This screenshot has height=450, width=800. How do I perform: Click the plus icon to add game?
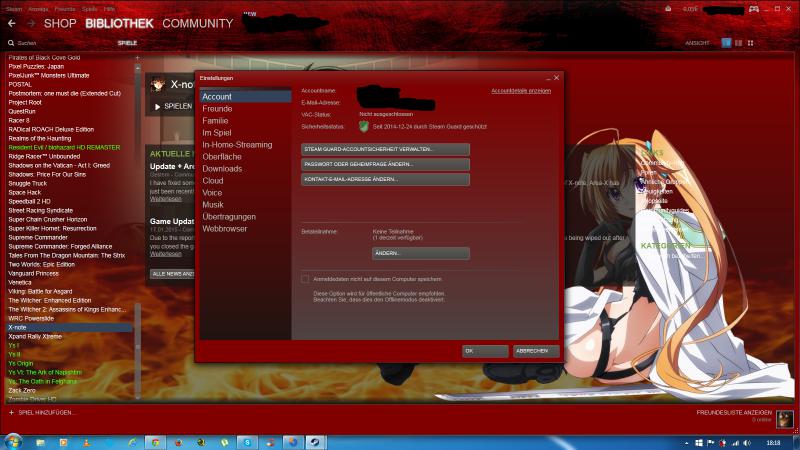11,412
